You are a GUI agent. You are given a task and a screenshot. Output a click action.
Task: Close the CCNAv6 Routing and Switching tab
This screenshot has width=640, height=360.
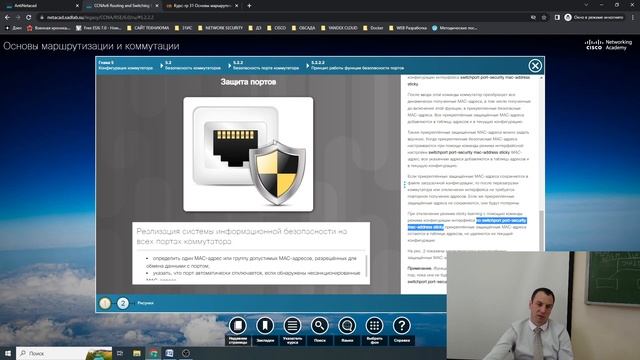point(157,6)
